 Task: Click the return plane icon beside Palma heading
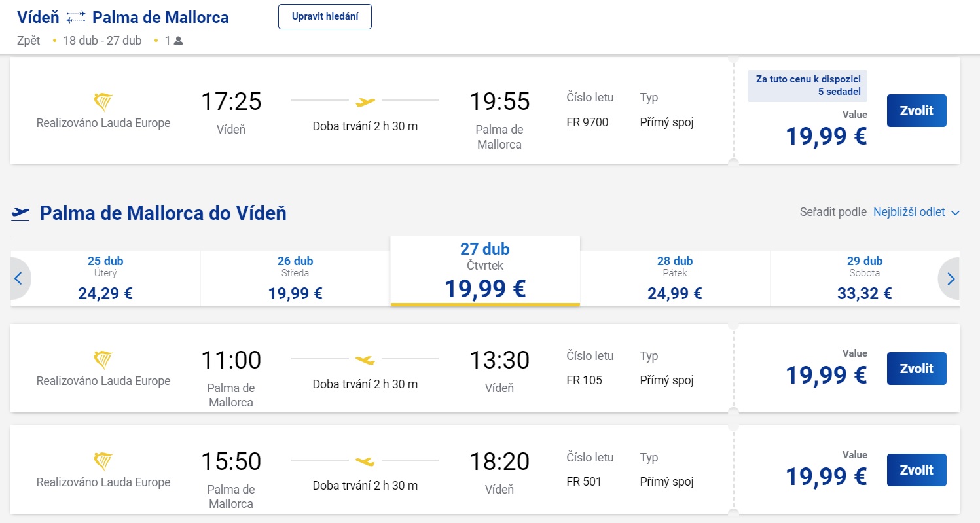(x=21, y=213)
